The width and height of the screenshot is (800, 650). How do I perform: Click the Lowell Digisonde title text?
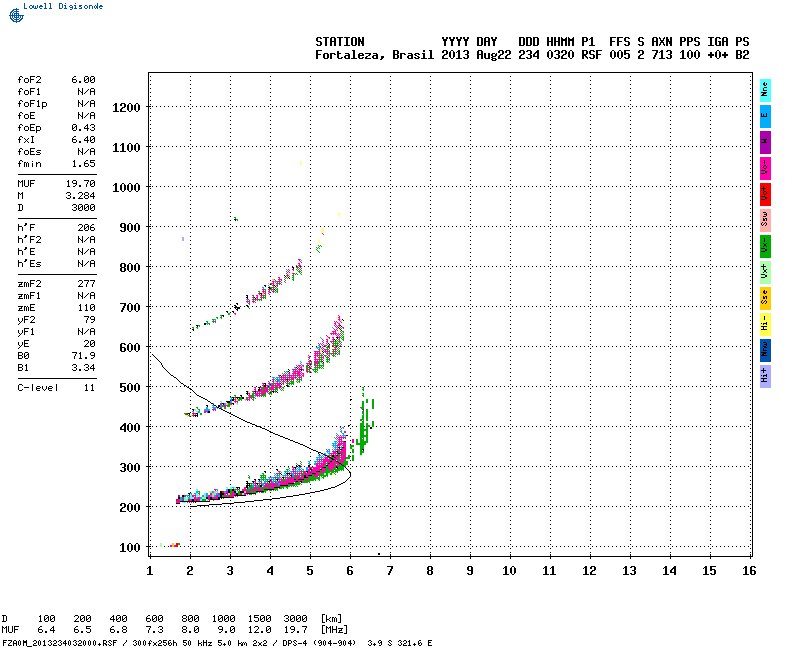click(x=63, y=6)
